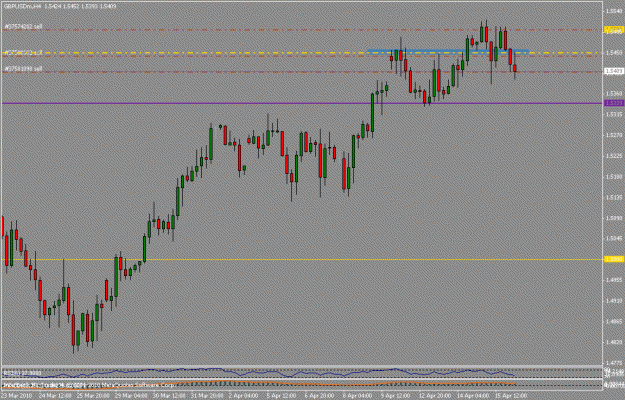Click the 23 Mar 2010 date label
The height and width of the screenshot is (400, 625).
point(15,396)
